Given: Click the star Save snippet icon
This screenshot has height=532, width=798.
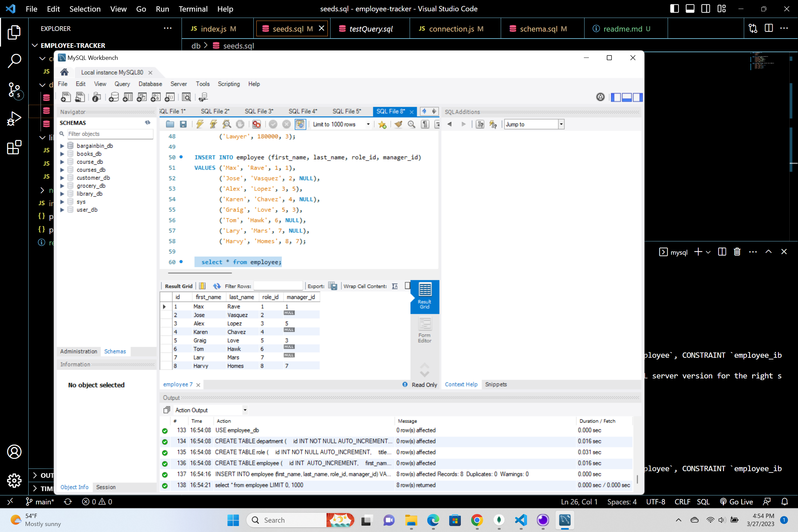Looking at the screenshot, I should point(382,124).
